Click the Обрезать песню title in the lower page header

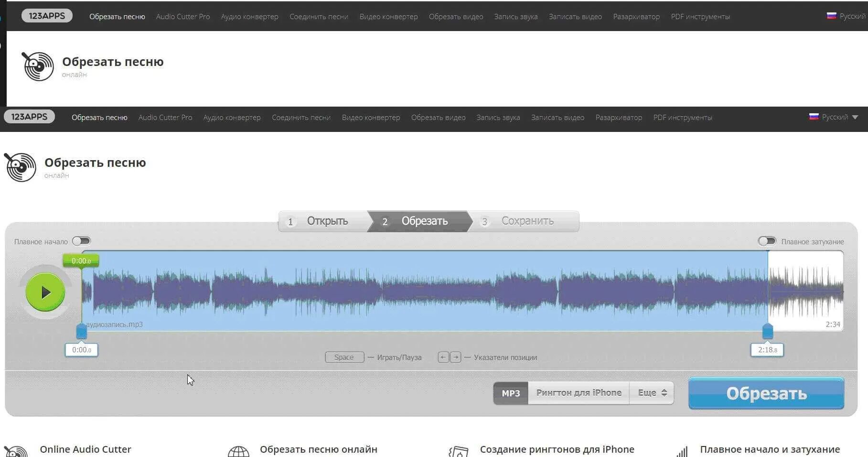coord(95,163)
